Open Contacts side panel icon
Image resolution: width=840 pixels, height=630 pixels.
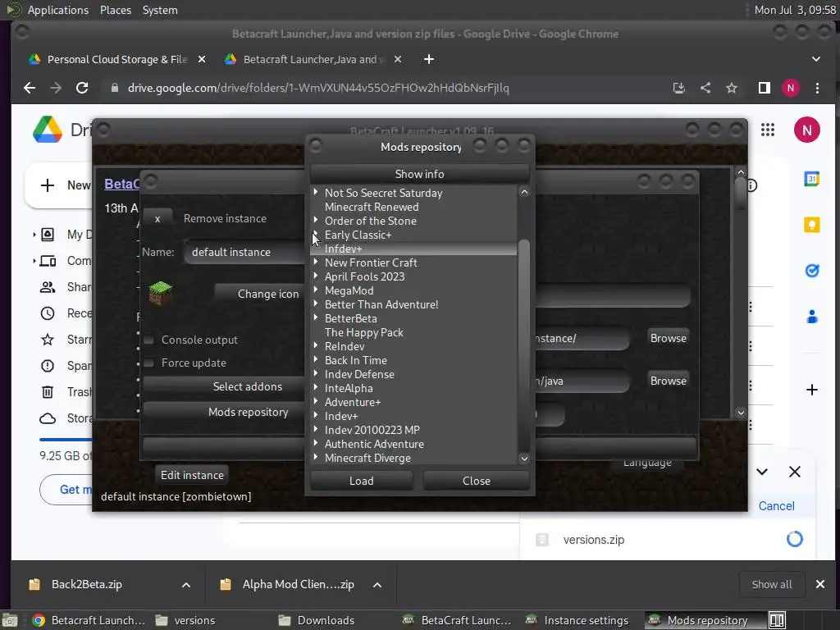812,317
